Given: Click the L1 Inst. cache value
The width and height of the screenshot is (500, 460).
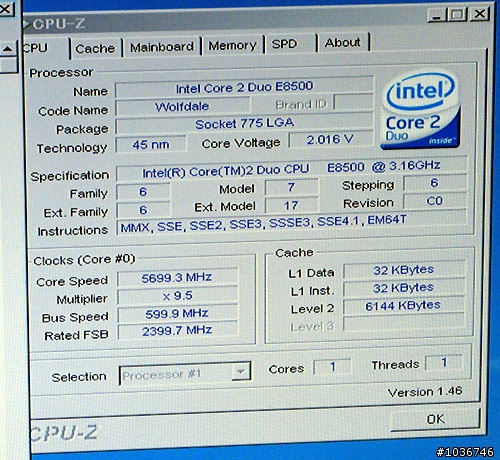Looking at the screenshot, I should point(404,288).
